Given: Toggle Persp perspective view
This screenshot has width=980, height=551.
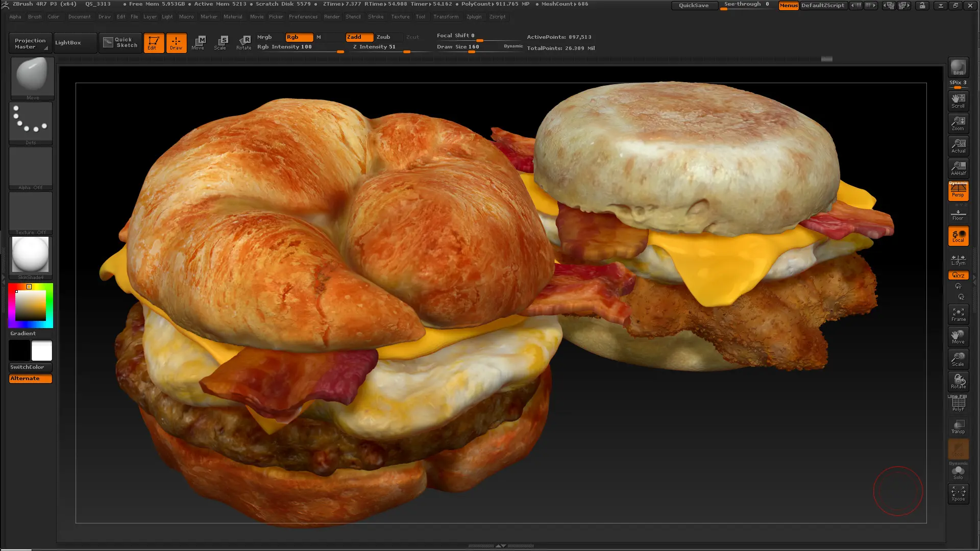Looking at the screenshot, I should pos(958,191).
